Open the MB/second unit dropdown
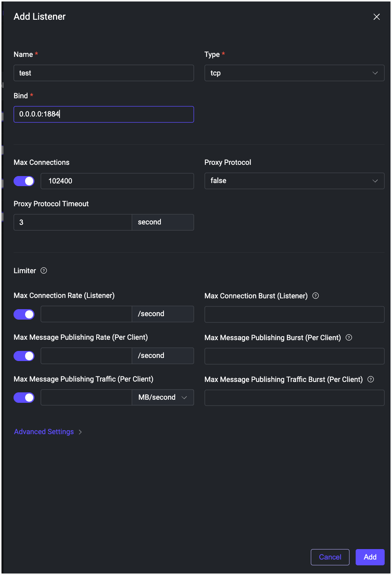Viewport: 392px width, 575px height. click(x=163, y=397)
